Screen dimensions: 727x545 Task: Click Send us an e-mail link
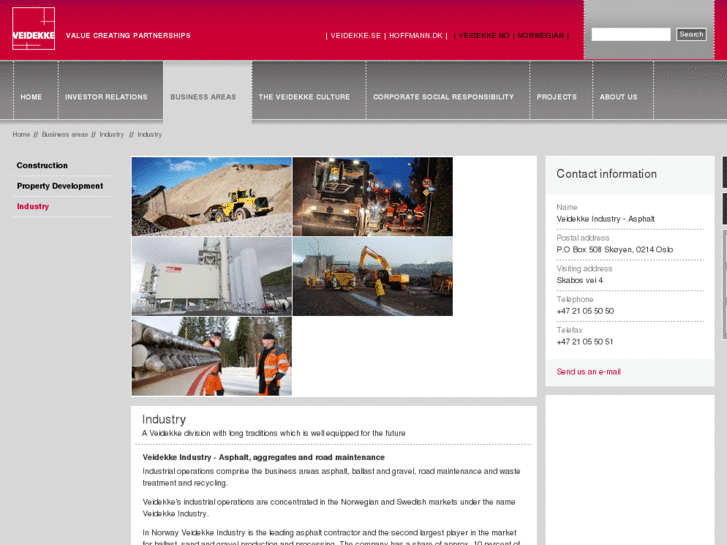tap(588, 372)
